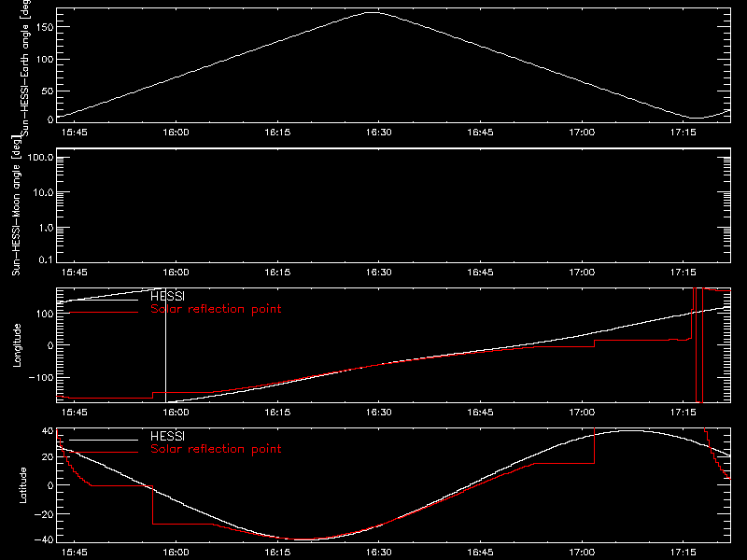The image size is (747, 560).
Task: Click the -100 tick on Longitude axis
Action: 41,378
